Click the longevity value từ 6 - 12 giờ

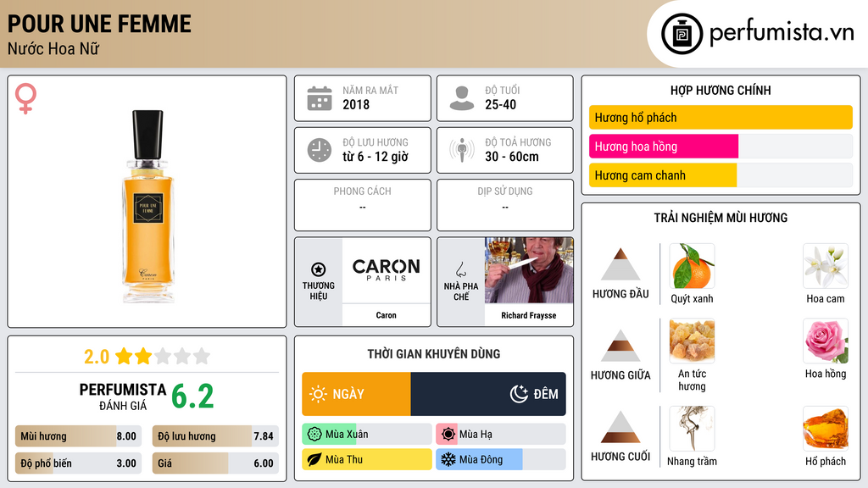point(375,157)
